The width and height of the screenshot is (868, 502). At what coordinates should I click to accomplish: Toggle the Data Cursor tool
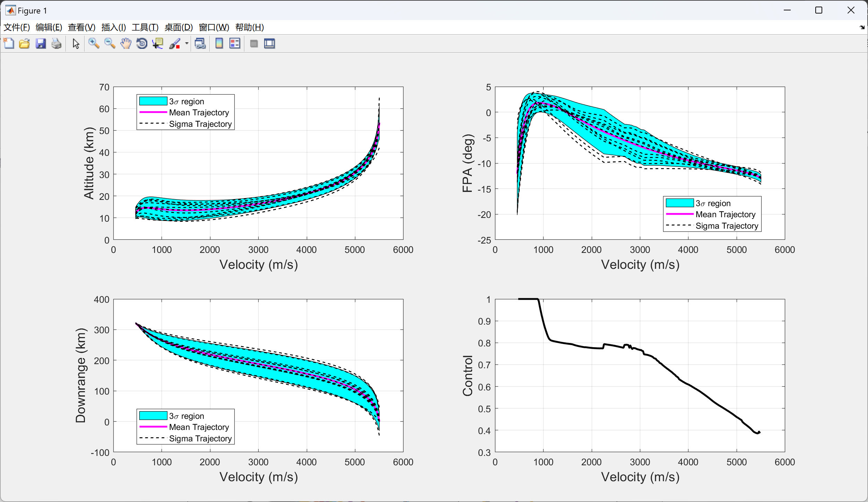158,44
